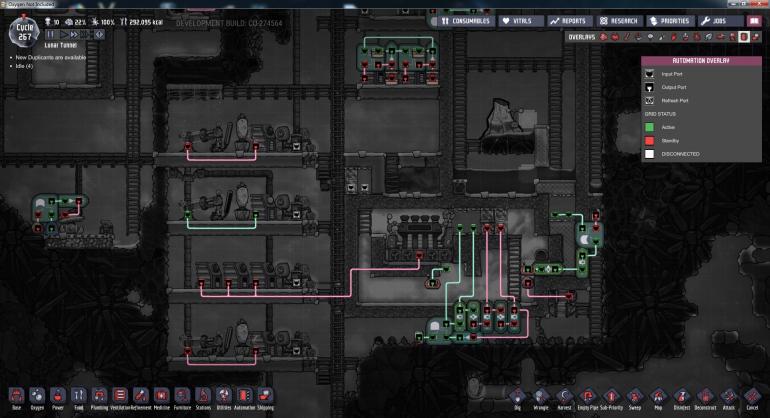Click the Cycle 267 clock

coord(25,32)
